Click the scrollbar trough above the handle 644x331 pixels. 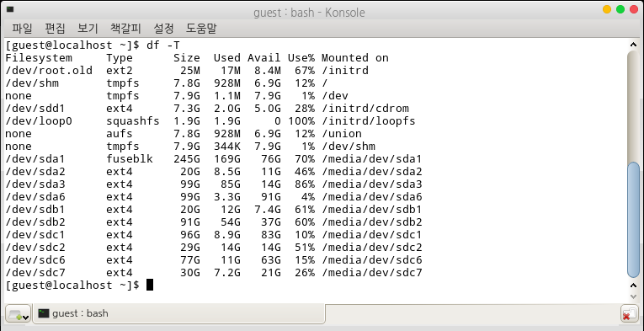[633, 106]
